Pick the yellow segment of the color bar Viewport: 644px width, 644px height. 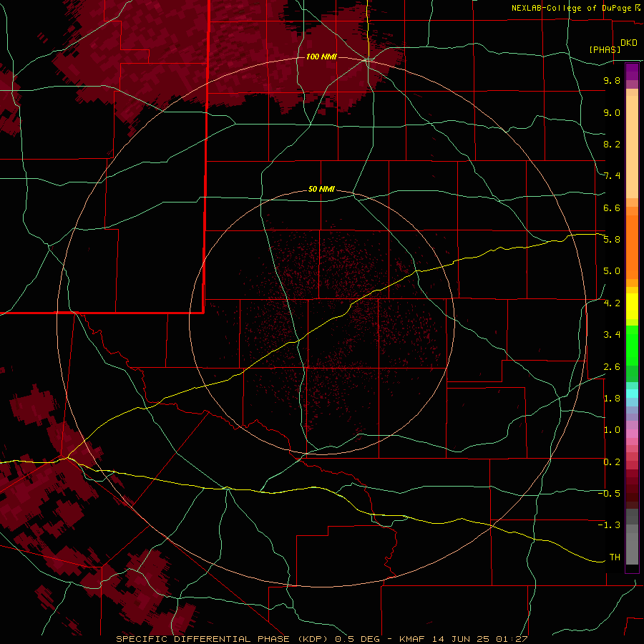point(632,306)
